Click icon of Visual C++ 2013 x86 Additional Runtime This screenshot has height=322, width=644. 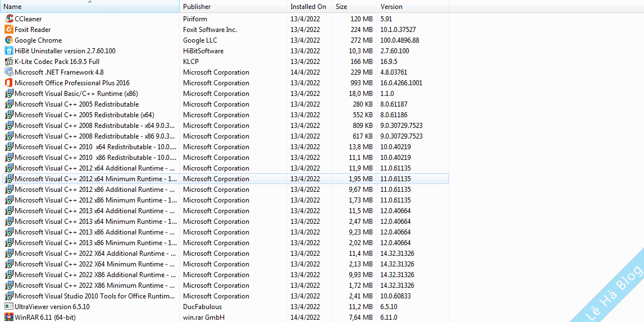point(8,232)
